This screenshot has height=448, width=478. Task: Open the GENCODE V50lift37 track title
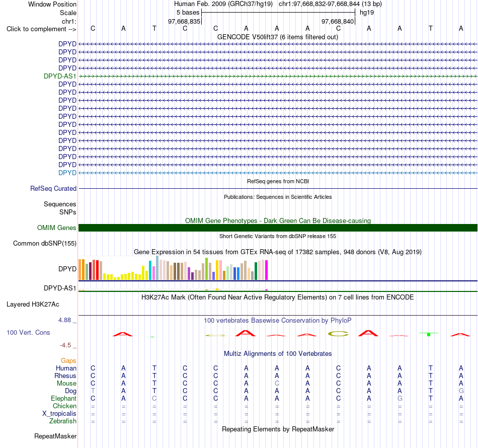pyautogui.click(x=278, y=37)
